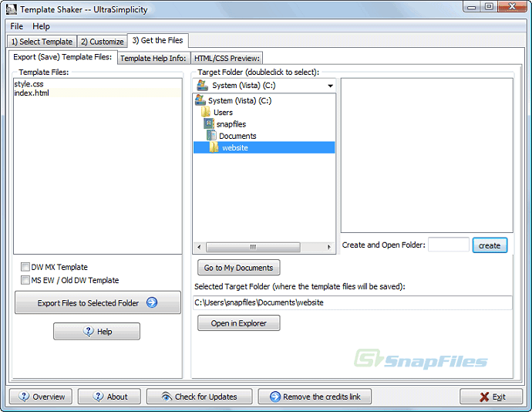Switch to the 1) Select Template tab
Screen dimensions: 532x412
pyautogui.click(x=42, y=42)
